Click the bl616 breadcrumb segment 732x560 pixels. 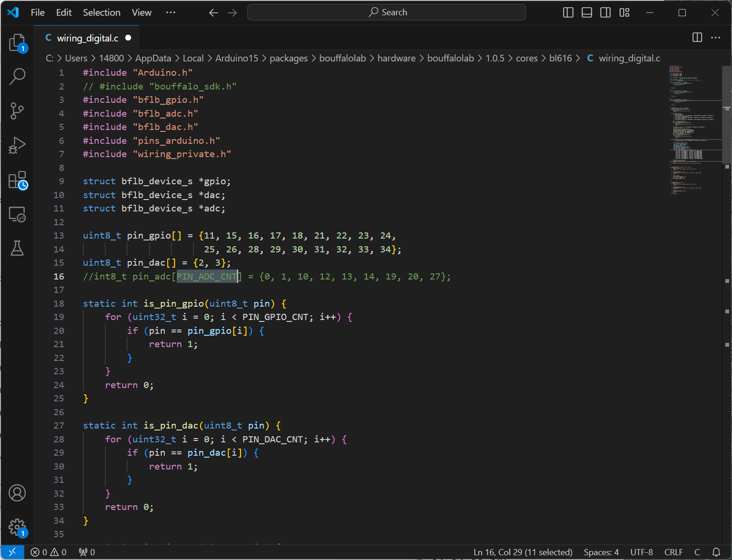click(x=560, y=58)
